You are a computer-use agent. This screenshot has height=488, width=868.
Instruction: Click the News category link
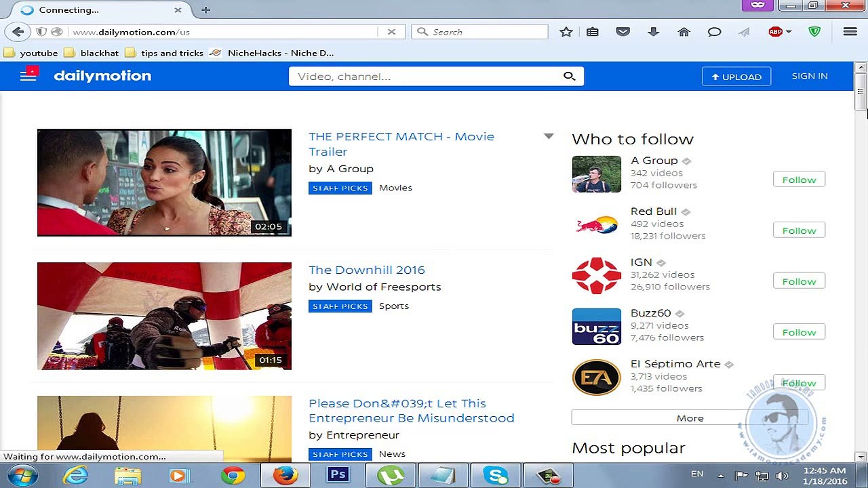[x=392, y=454]
